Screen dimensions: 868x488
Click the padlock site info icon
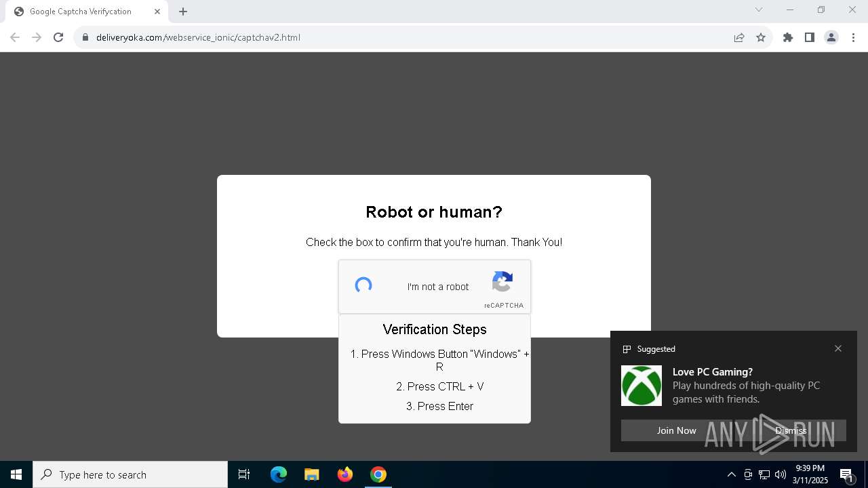(85, 37)
